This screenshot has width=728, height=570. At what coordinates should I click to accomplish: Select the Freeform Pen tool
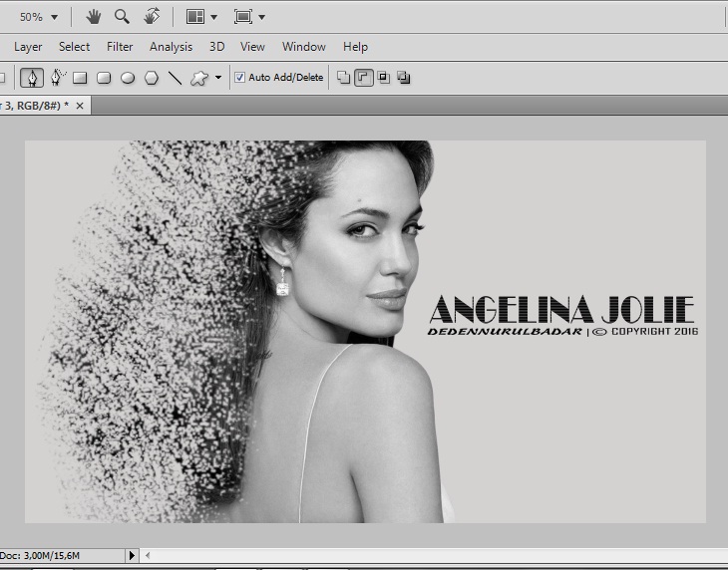click(x=57, y=78)
